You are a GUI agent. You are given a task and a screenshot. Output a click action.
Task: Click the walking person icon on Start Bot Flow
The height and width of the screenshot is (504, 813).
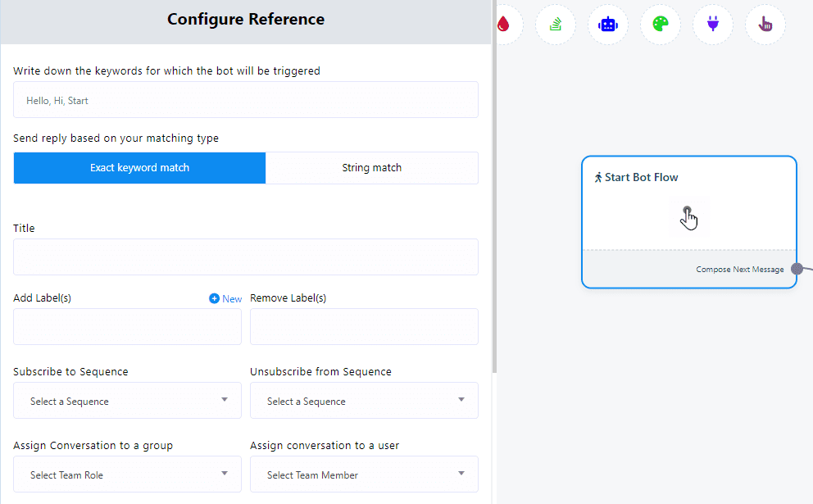point(598,177)
